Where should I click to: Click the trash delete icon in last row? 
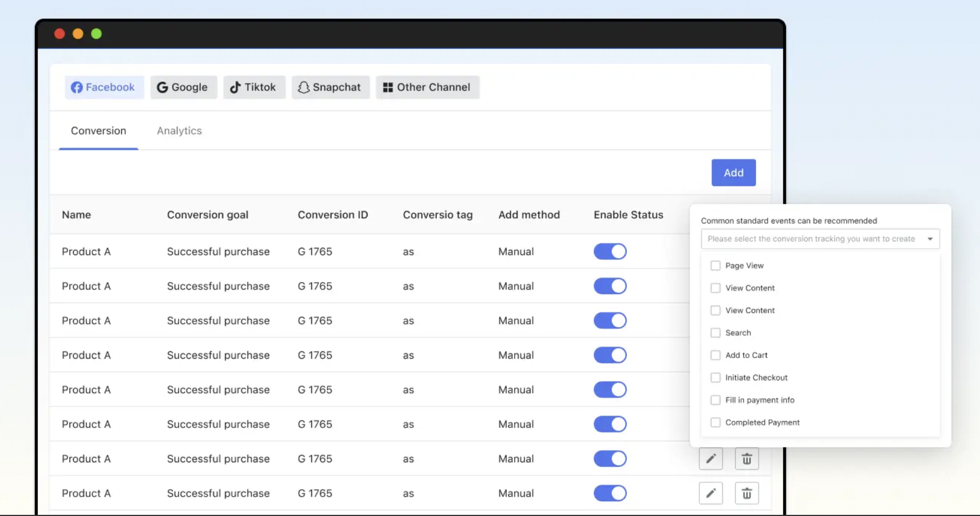pyautogui.click(x=746, y=493)
